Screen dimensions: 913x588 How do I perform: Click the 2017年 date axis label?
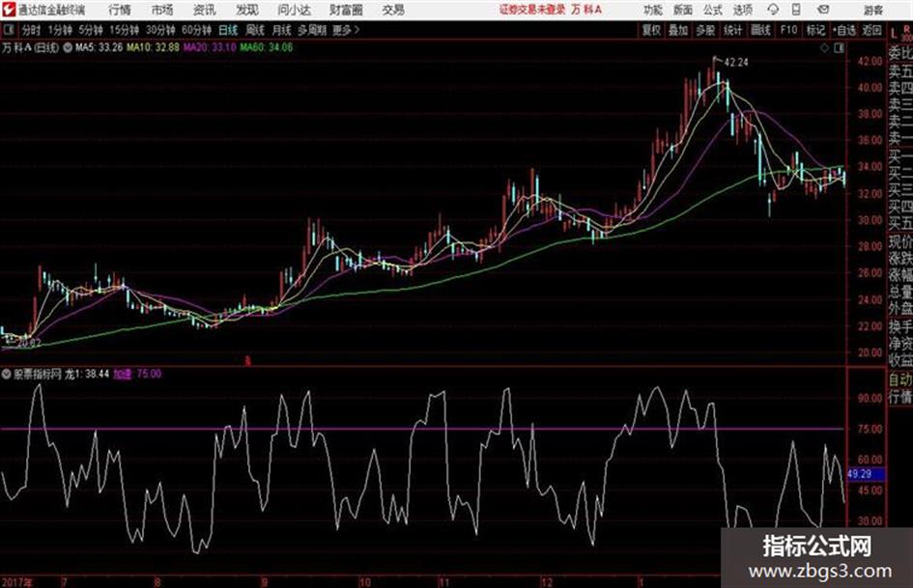16,581
